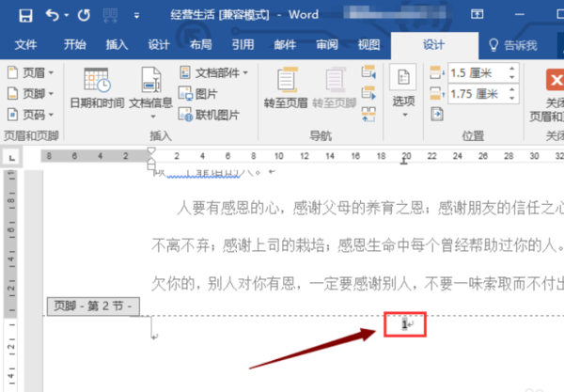The image size is (564, 392).
Task: Decrease the 1.5 厘米 value
Action: pyautogui.click(x=512, y=77)
